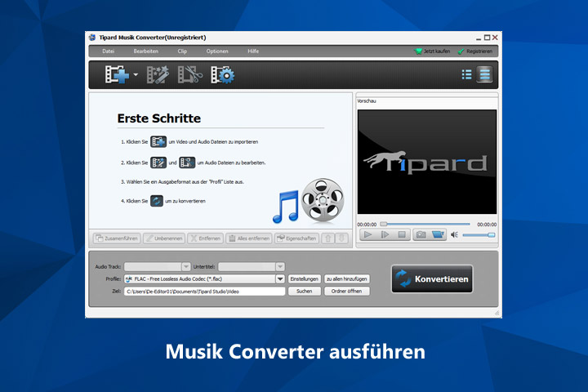The image size is (588, 392).
Task: Click the zu allen hinzufügen button
Action: click(x=347, y=279)
